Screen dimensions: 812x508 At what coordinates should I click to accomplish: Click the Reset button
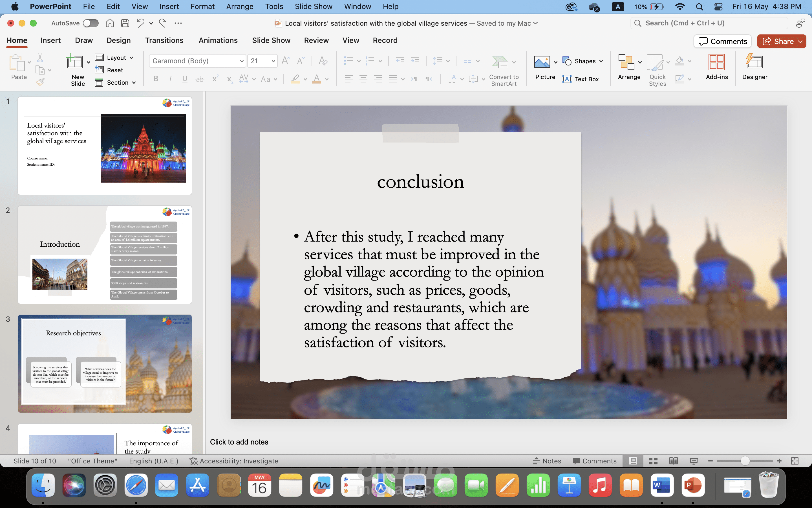[109, 70]
